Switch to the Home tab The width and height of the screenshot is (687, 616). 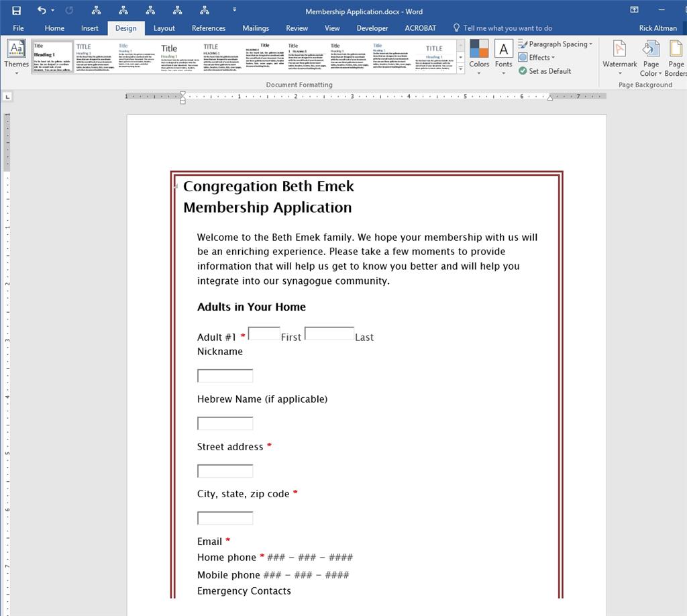pyautogui.click(x=54, y=28)
